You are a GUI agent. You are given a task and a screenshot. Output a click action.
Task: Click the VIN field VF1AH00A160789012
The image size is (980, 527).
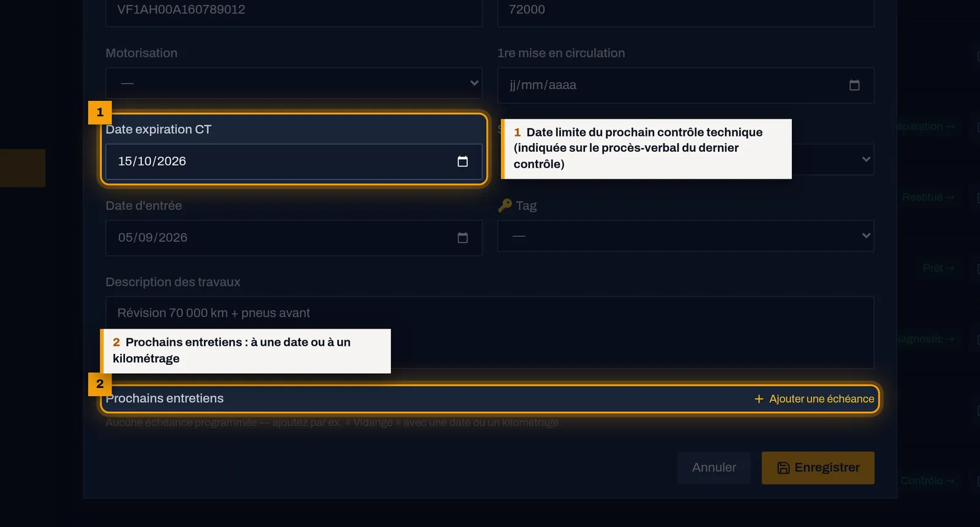coord(294,11)
